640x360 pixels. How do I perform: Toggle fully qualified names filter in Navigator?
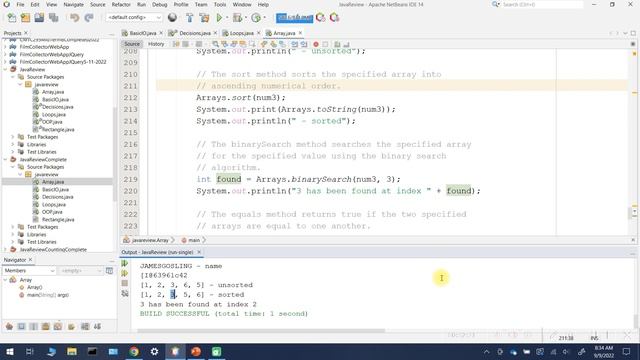click(x=71, y=326)
